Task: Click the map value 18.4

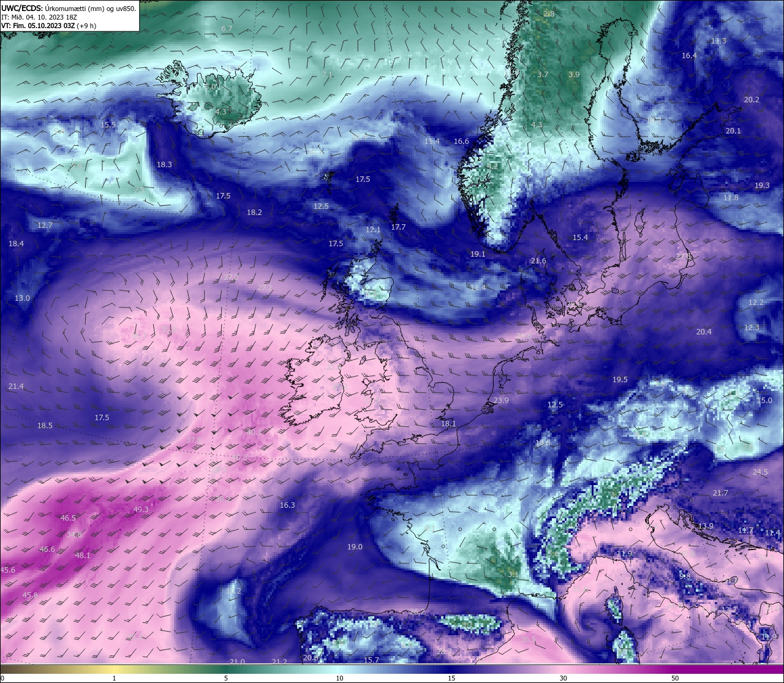Action: pyautogui.click(x=16, y=244)
